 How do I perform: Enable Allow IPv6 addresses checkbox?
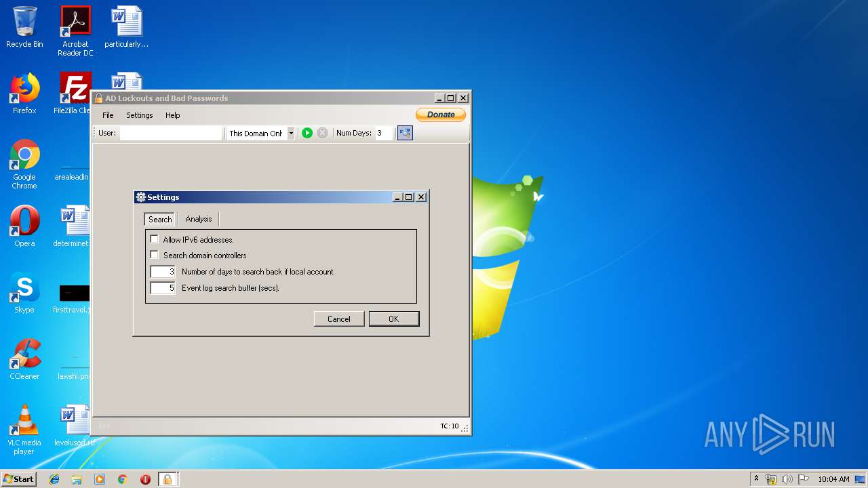point(155,239)
